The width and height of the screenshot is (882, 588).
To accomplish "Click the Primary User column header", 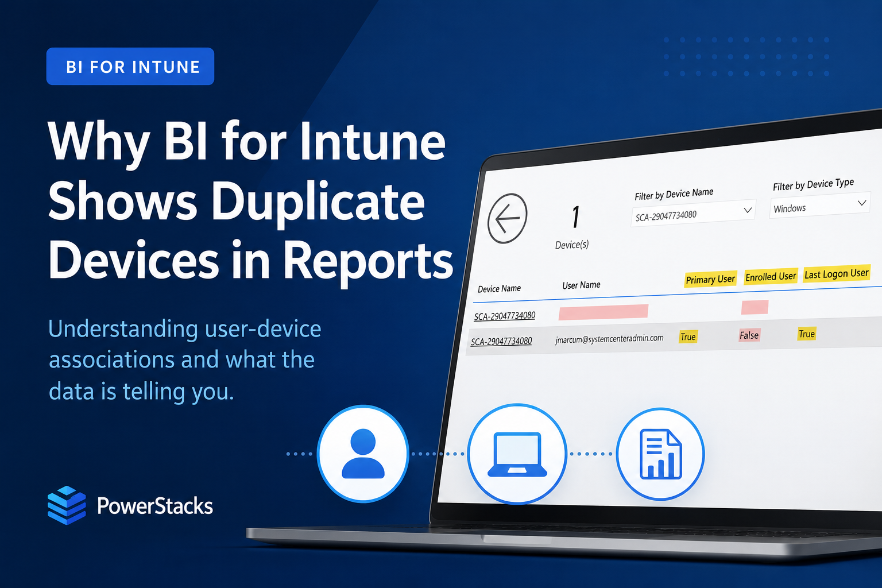I will [710, 279].
